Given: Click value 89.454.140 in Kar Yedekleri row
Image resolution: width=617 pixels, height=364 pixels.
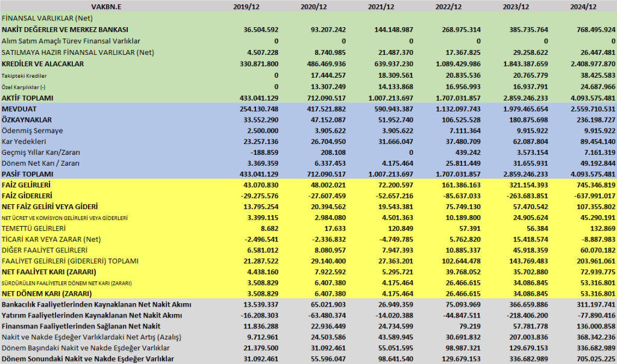Looking at the screenshot, I should (598, 142).
